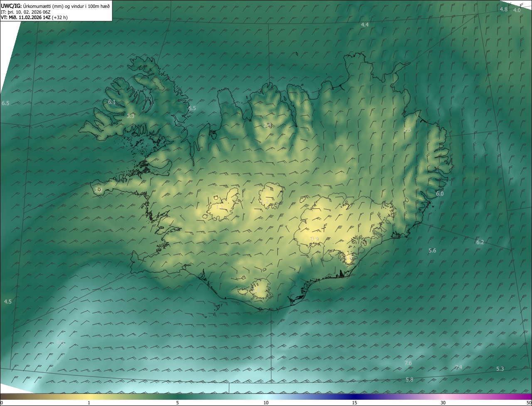Image resolution: width=532 pixels, height=406 pixels.
Task: Click the initial time line 'IT: þri. 10. 02. 2026 06Z'
Action: click(x=26, y=12)
